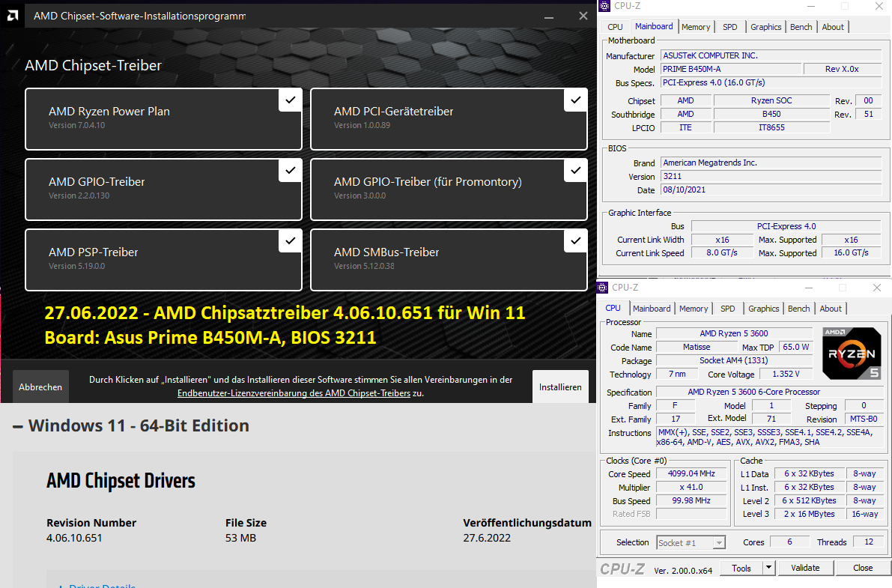Uncheck AMD PCI-Gerätetreiber component

(576, 100)
